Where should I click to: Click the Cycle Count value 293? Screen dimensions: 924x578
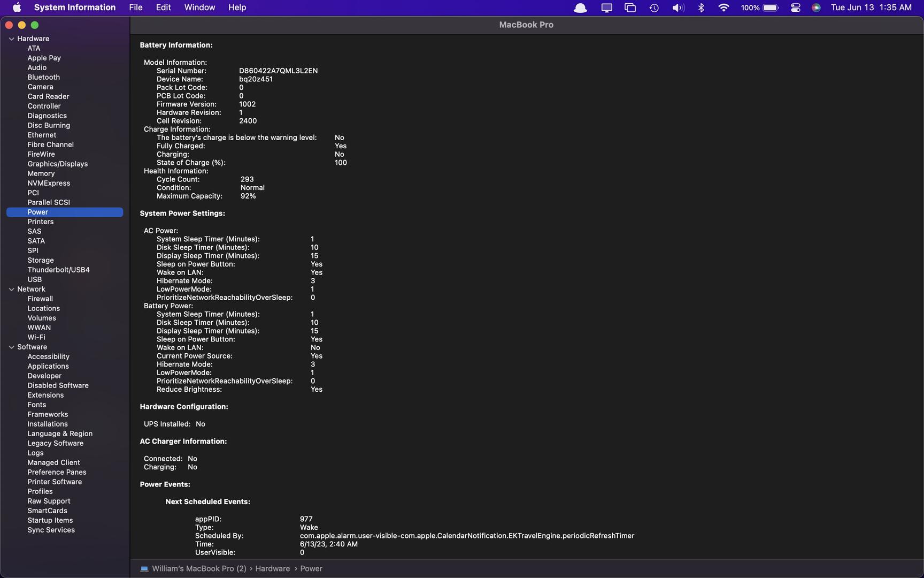[x=247, y=179]
